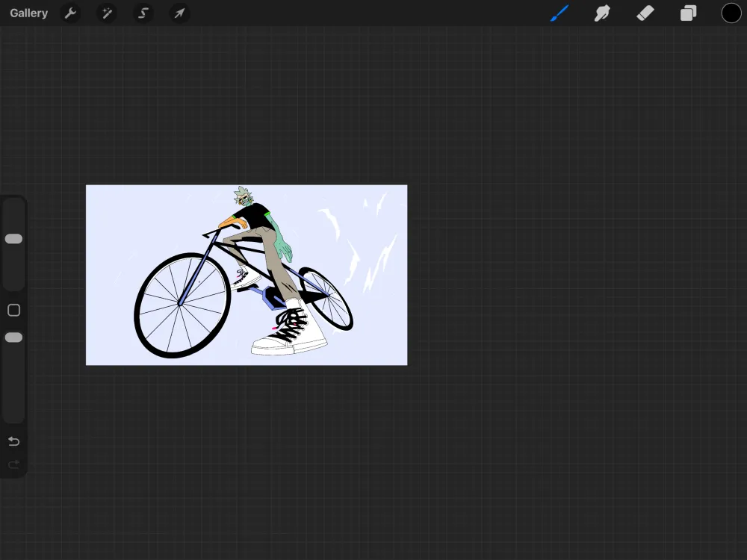Redo the last undone action
Viewport: 747px width, 560px height.
[13, 464]
